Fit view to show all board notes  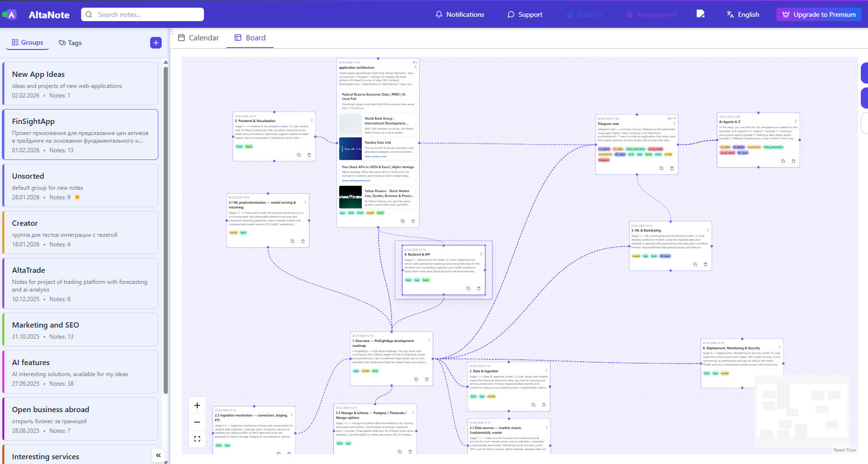[197, 439]
